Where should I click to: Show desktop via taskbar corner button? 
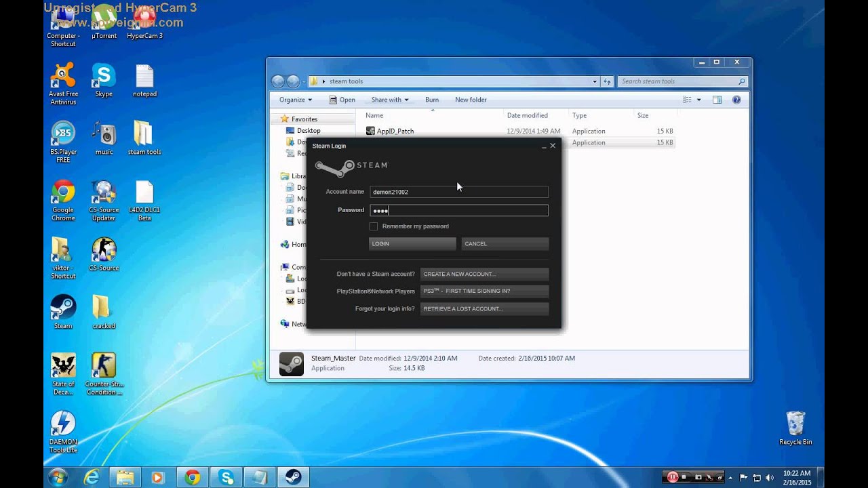[x=821, y=477]
